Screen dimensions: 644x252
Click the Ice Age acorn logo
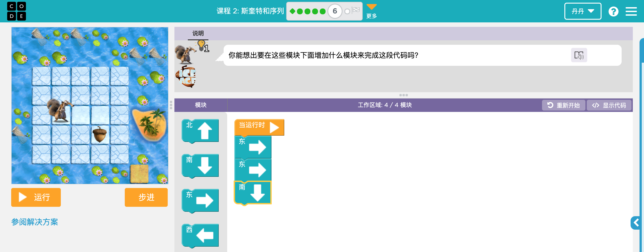click(186, 76)
